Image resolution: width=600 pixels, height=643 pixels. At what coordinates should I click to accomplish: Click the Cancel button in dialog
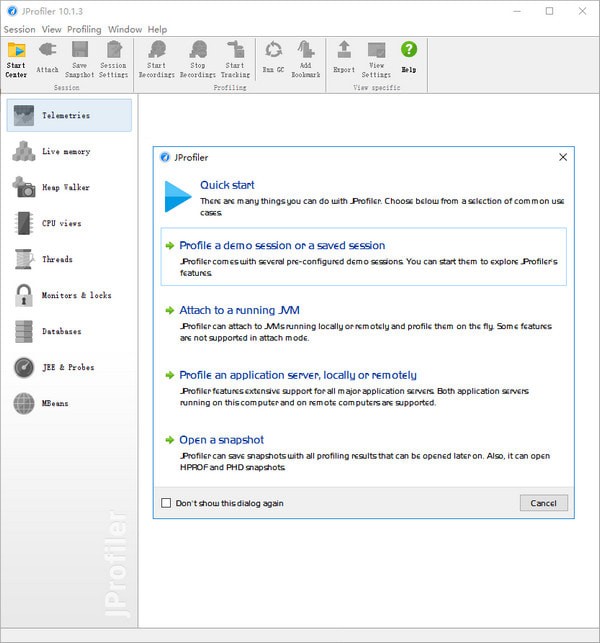pyautogui.click(x=544, y=503)
